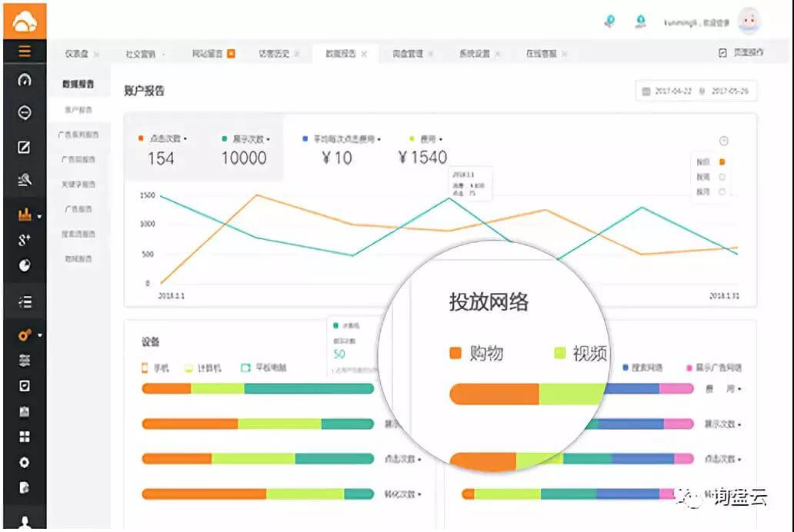Open the clipboard sidebar icon
Viewport: 794px width, 532px height.
pyautogui.click(x=25, y=411)
